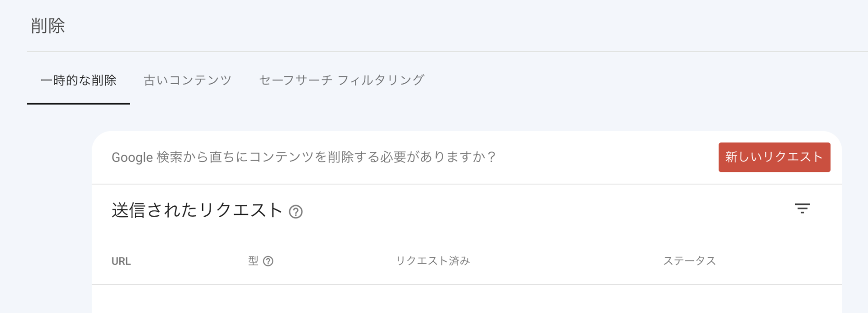Click the 送信されたリクエスト heading text
This screenshot has height=313, width=868.
coord(197,210)
